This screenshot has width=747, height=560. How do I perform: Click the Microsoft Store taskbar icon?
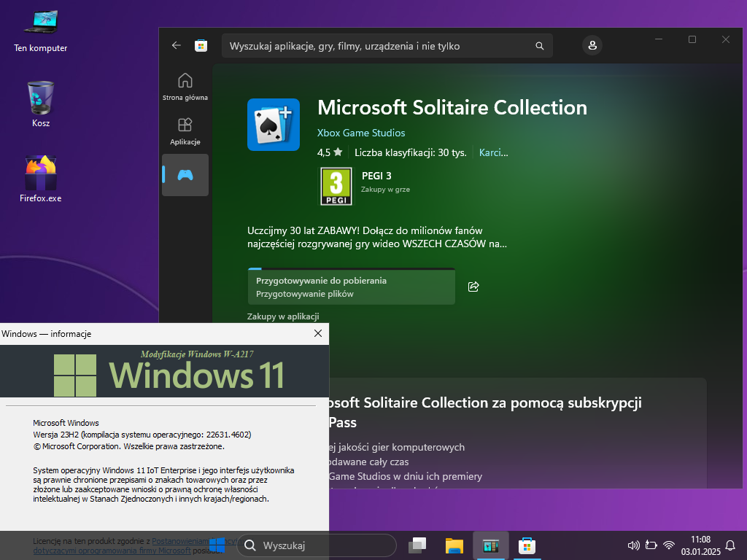pyautogui.click(x=527, y=545)
